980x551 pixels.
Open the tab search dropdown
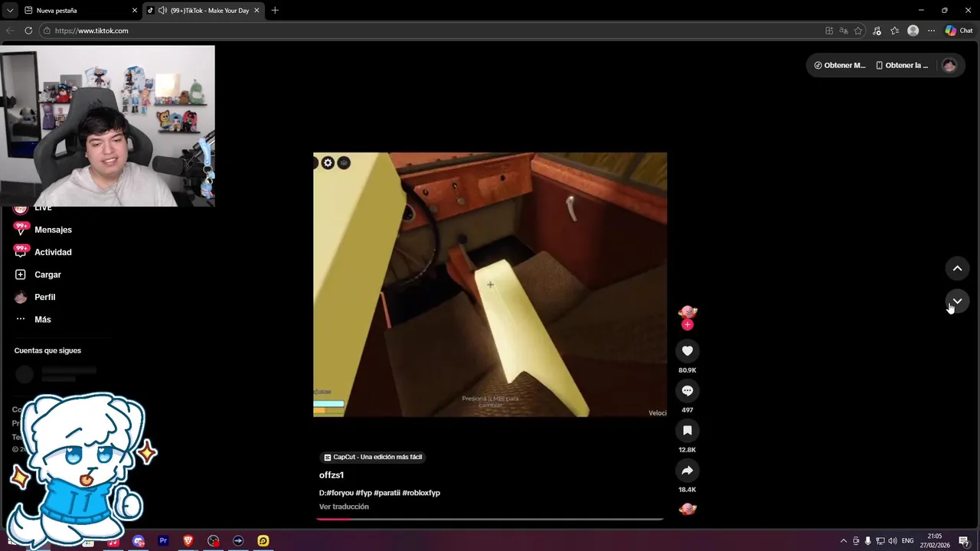click(x=9, y=11)
